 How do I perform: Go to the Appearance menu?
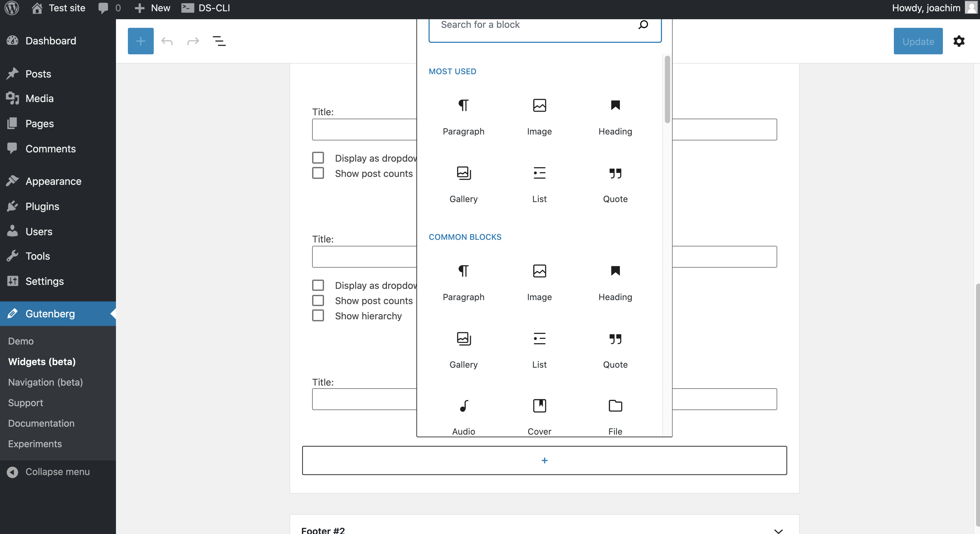[x=53, y=181]
